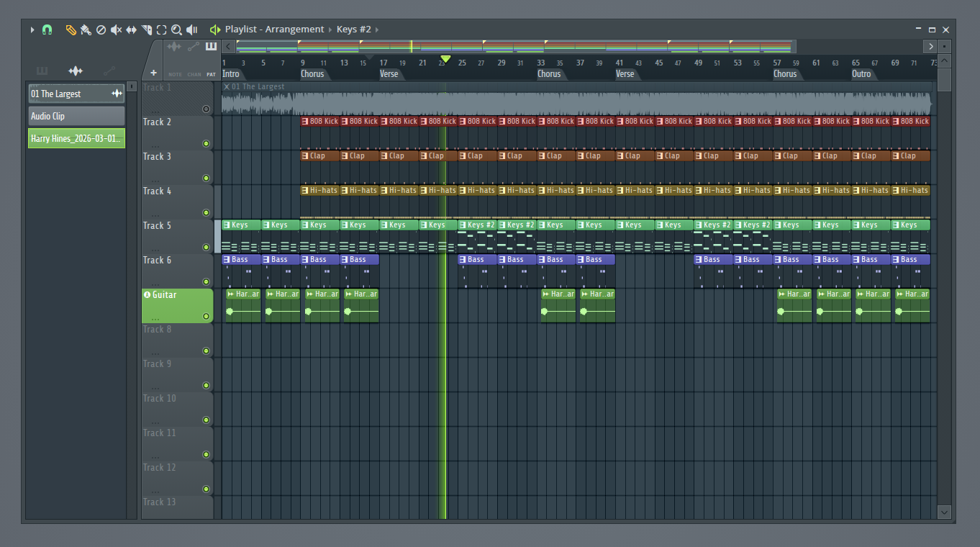
Task: Mute Track 5 with its LED toggle
Action: 206,247
